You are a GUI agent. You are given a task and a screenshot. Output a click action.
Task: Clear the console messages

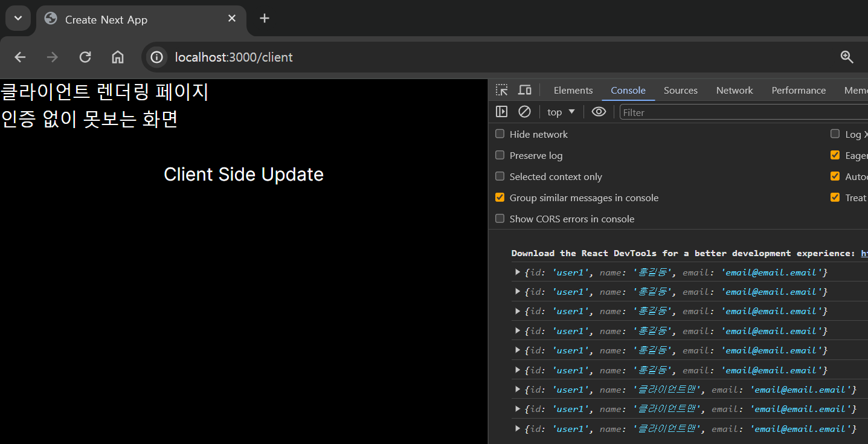click(524, 111)
